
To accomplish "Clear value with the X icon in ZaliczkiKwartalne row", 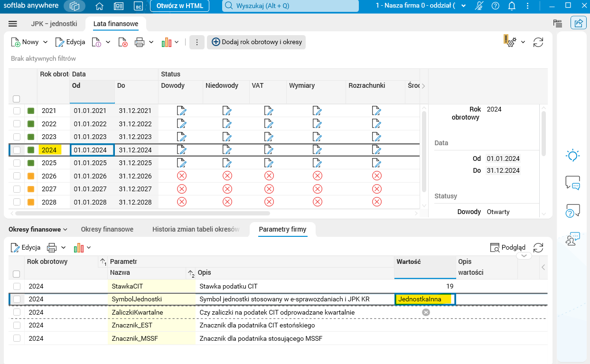I will (426, 312).
